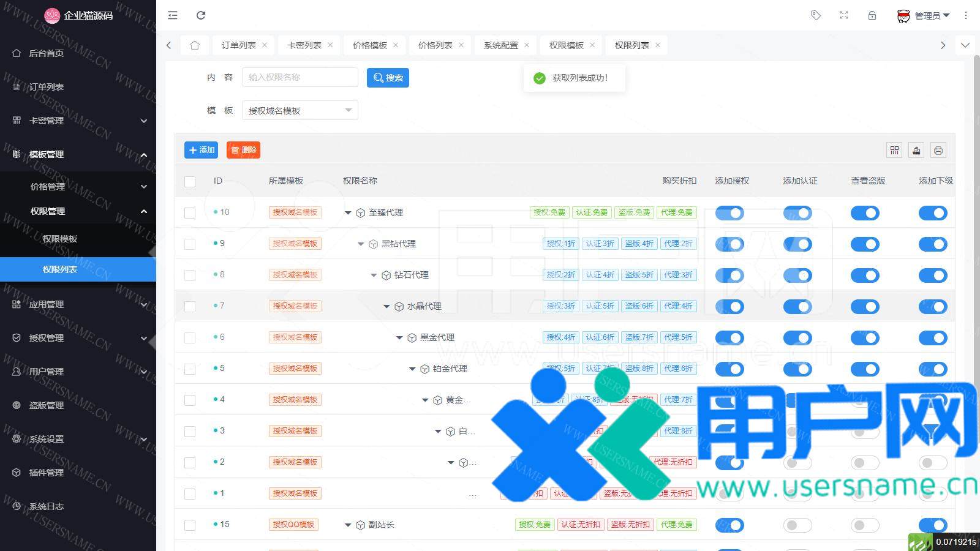The width and height of the screenshot is (980, 551).
Task: Click the tag icon in the header
Action: coord(815,15)
